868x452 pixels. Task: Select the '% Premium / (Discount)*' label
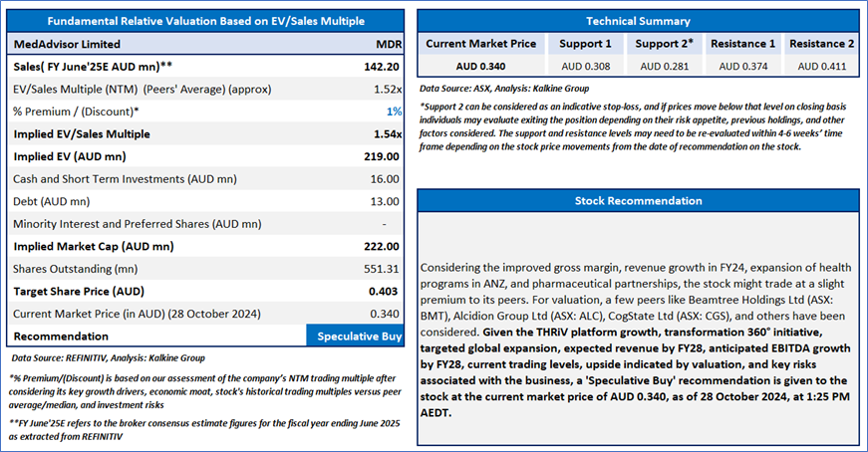pyautogui.click(x=76, y=112)
